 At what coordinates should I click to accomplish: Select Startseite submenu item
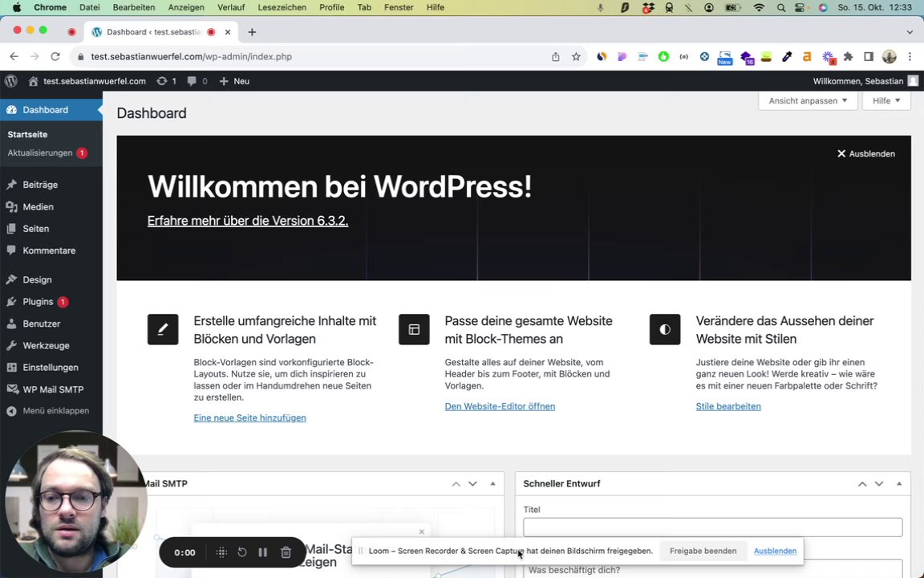28,135
